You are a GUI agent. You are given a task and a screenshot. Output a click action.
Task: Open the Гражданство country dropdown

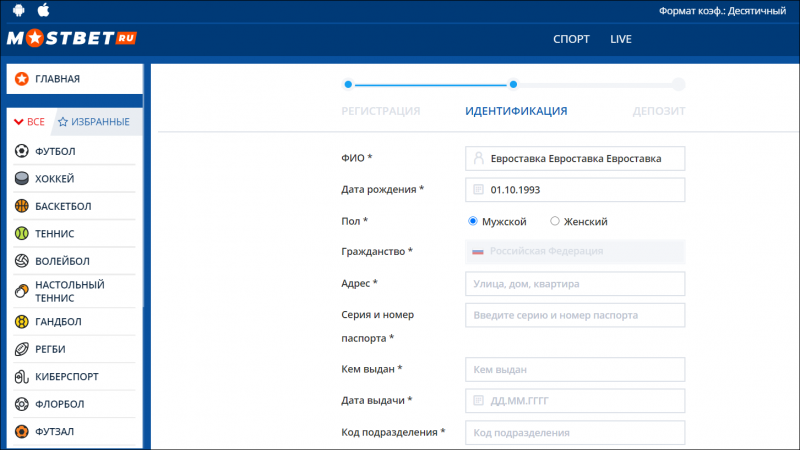click(x=575, y=252)
